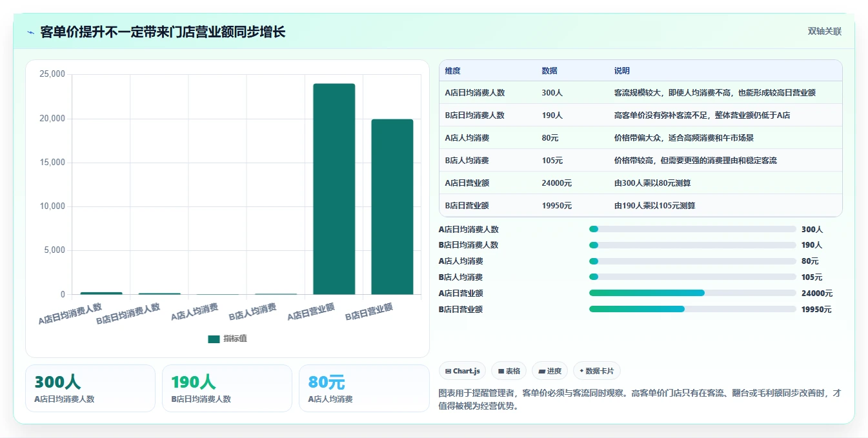Click the 双轴关联 label in header
This screenshot has height=438, width=868.
click(x=824, y=32)
